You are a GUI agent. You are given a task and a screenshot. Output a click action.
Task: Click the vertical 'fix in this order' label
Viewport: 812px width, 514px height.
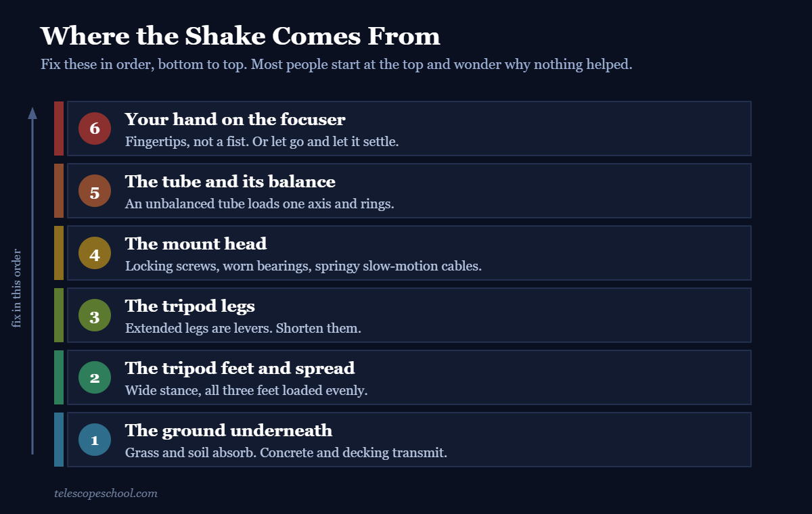(17, 288)
